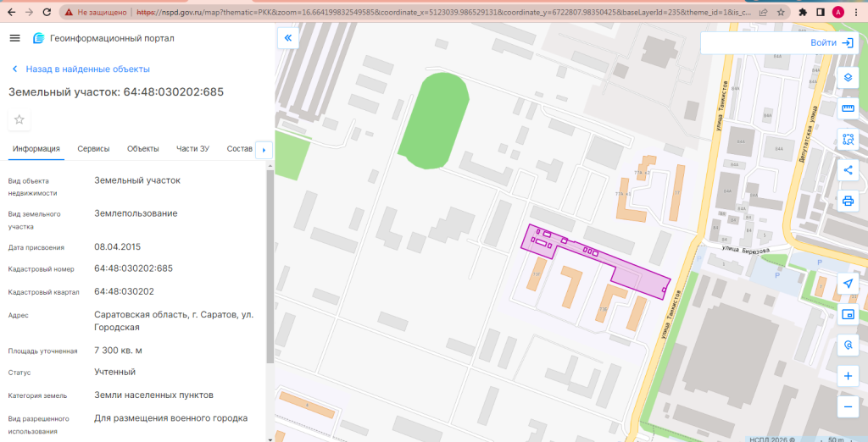Locate my position with arrow icon
The image size is (868, 442).
point(848,284)
